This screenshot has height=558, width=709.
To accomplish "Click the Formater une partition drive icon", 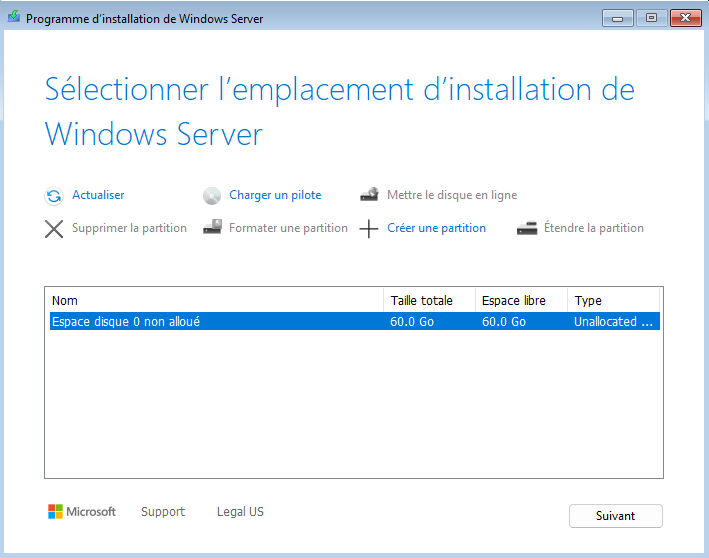I will tap(211, 228).
